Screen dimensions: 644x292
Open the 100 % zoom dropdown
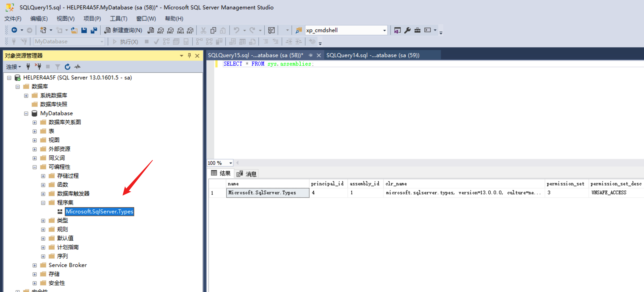(231, 163)
